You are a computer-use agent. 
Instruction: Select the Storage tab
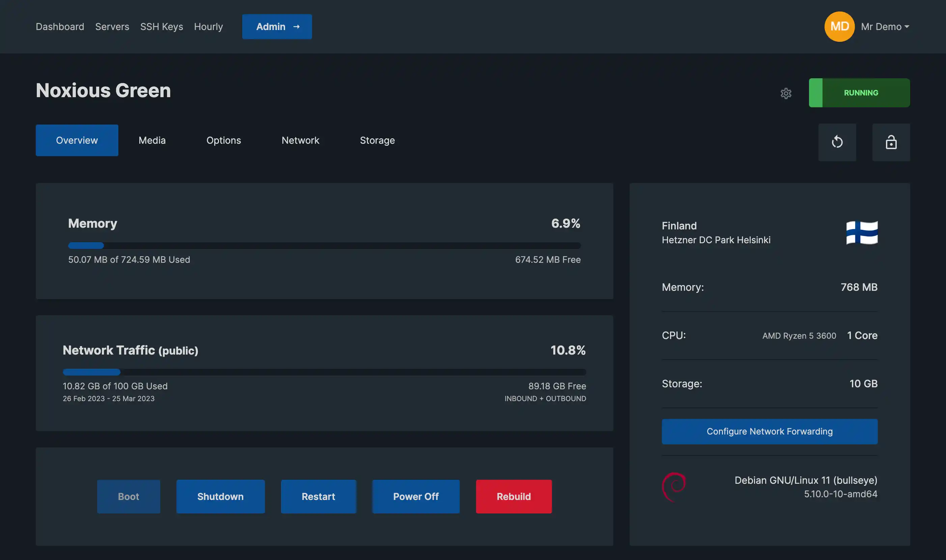click(377, 140)
